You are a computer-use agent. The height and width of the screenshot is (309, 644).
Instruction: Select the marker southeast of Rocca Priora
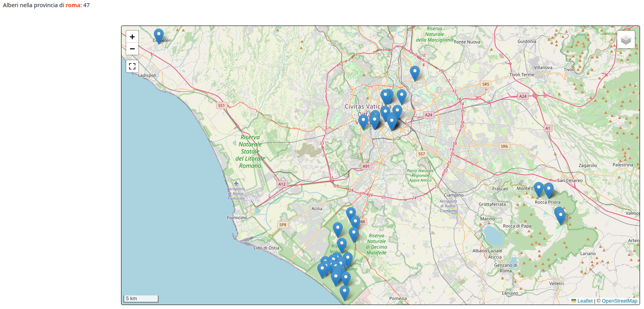[x=561, y=217]
